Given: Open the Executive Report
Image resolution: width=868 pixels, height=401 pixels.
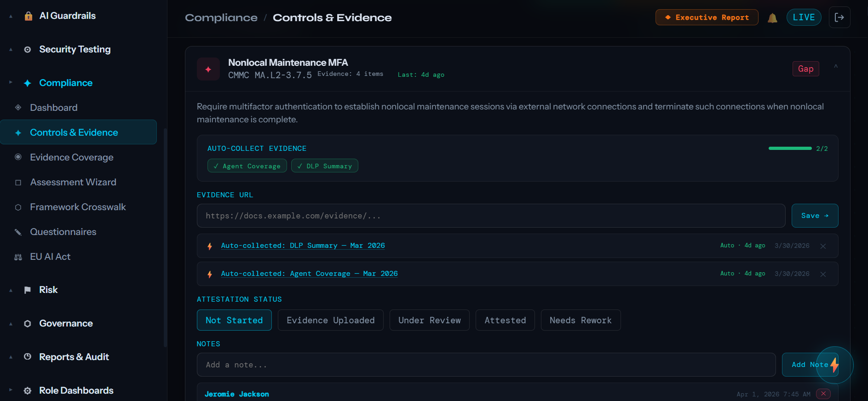Looking at the screenshot, I should [707, 17].
